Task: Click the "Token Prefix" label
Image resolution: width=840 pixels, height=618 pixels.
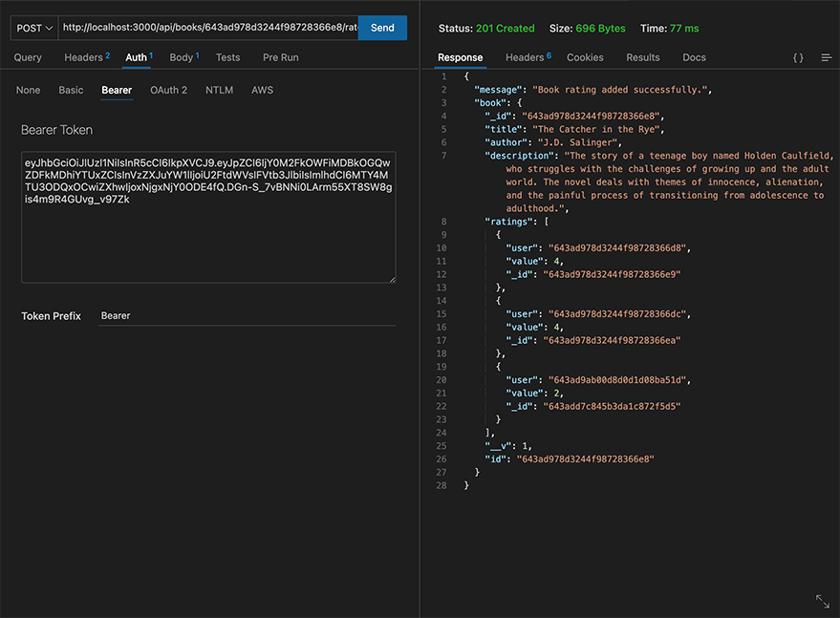Action: click(51, 316)
